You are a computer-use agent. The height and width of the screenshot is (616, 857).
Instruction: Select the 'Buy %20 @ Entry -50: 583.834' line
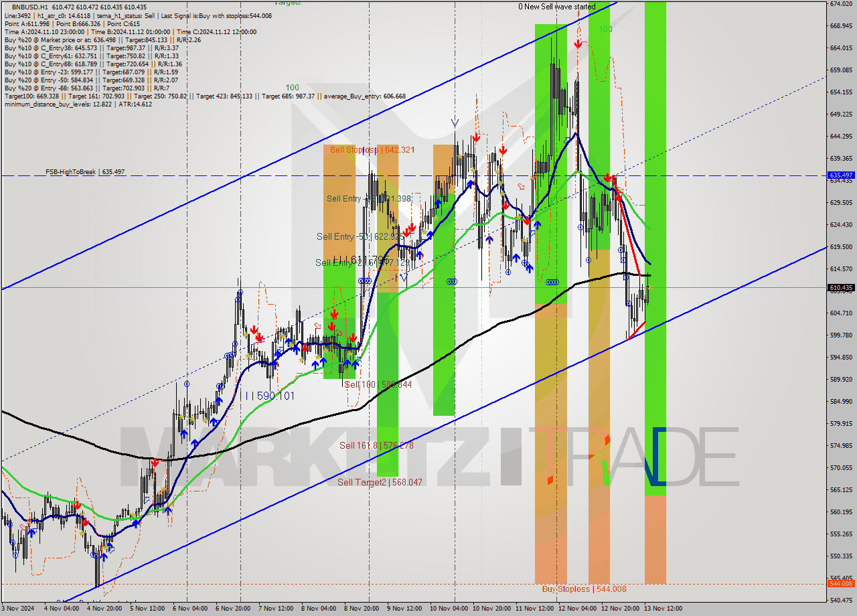(91, 80)
